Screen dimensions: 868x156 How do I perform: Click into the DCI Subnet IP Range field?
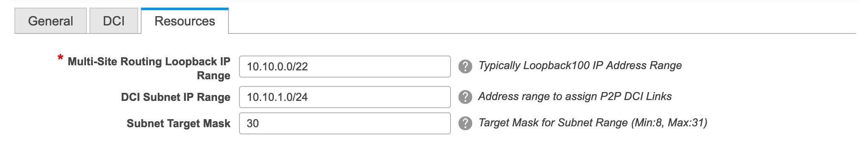345,97
